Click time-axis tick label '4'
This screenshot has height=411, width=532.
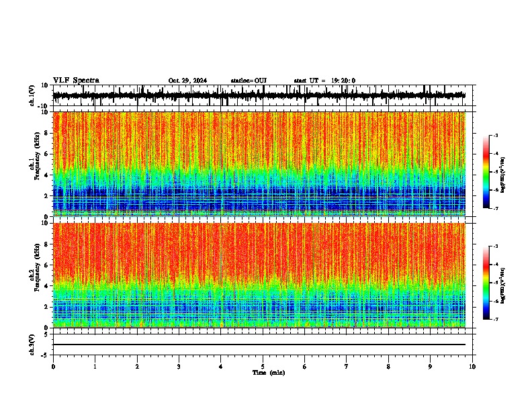coord(221,367)
